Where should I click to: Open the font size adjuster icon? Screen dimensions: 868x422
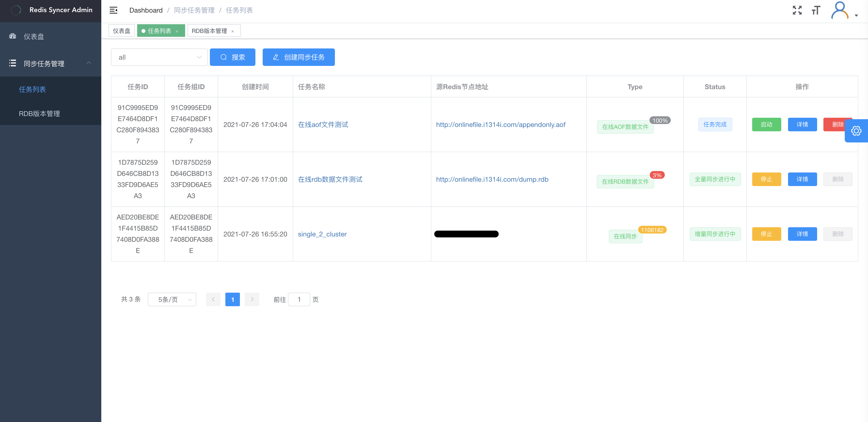click(x=816, y=10)
